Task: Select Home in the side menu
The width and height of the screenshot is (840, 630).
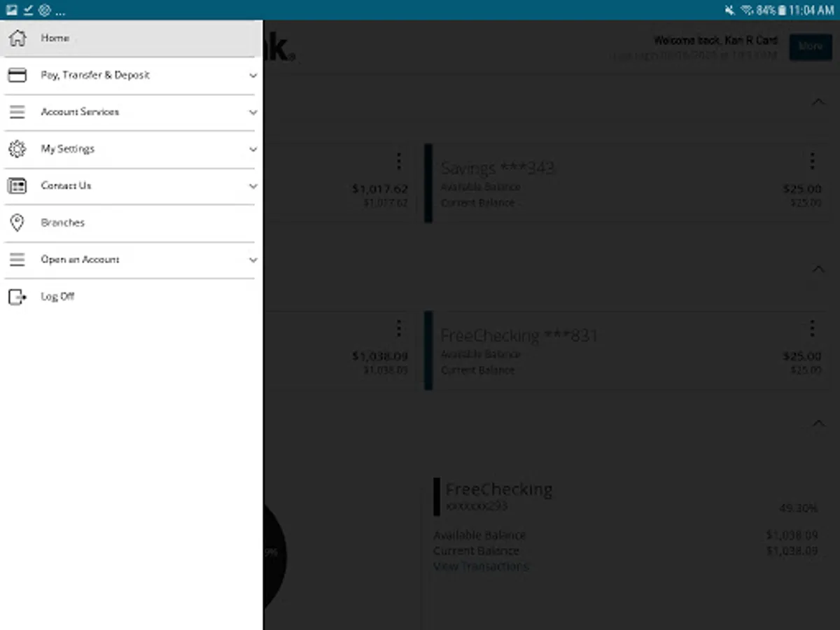Action: click(x=132, y=38)
